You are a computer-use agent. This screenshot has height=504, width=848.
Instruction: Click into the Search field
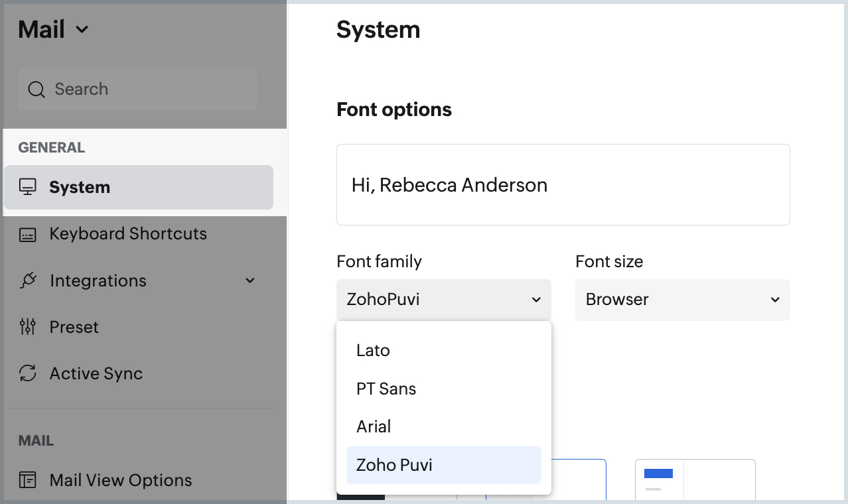coord(137,89)
